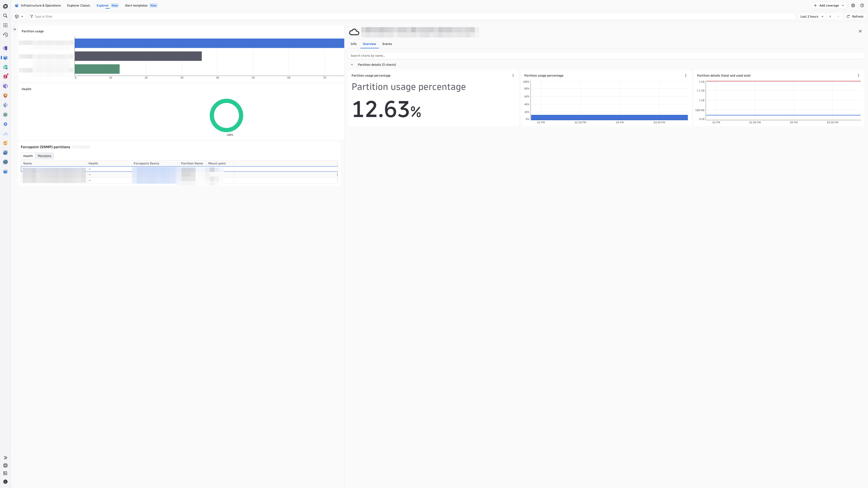
Task: Open the orange security shield icon
Action: [x=5, y=96]
